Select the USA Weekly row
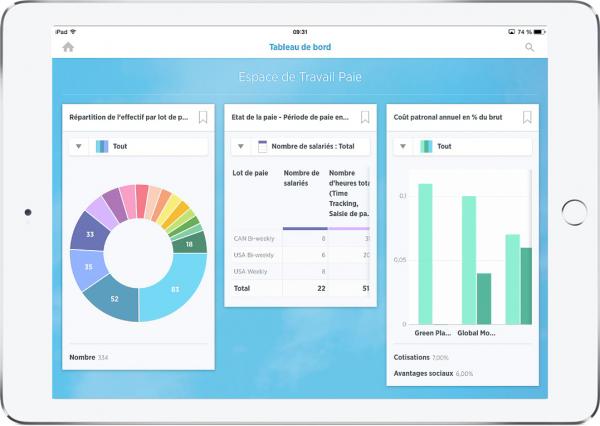This screenshot has width=600, height=426. point(250,271)
